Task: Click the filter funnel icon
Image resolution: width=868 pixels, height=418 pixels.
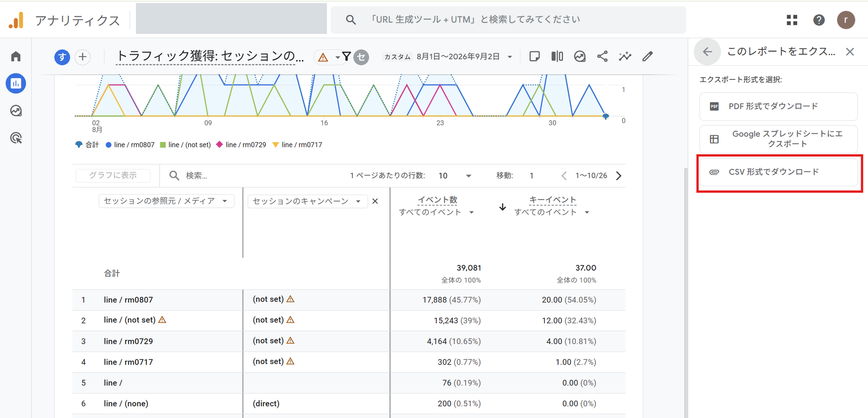Action: 347,56
